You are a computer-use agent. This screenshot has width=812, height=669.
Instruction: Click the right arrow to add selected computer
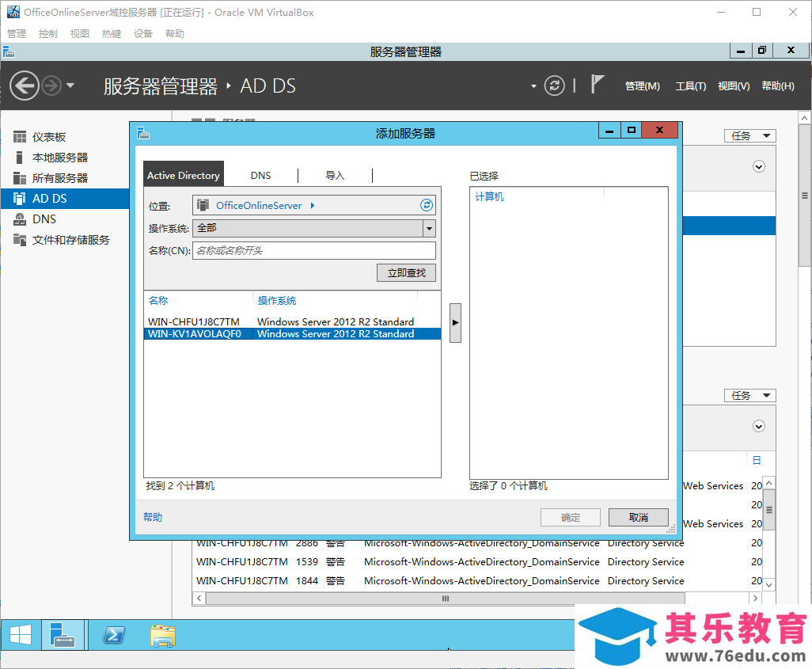tap(455, 323)
